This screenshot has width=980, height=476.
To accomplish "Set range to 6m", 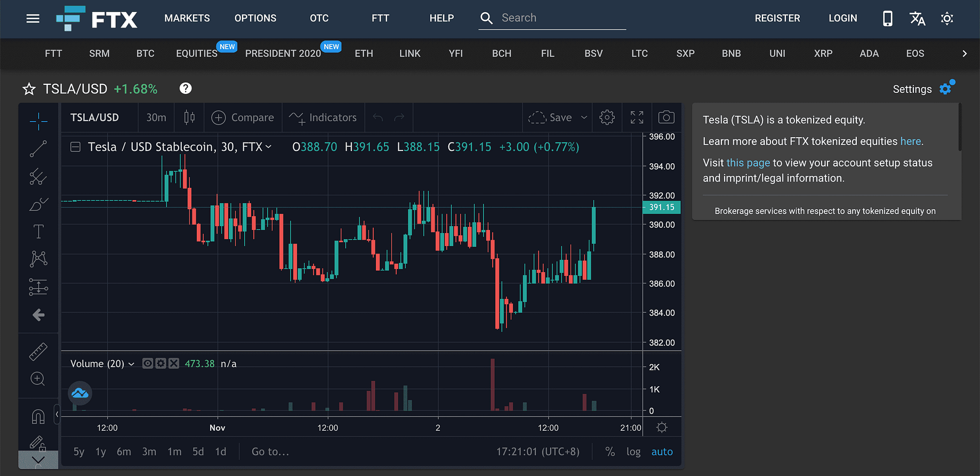I will [124, 452].
